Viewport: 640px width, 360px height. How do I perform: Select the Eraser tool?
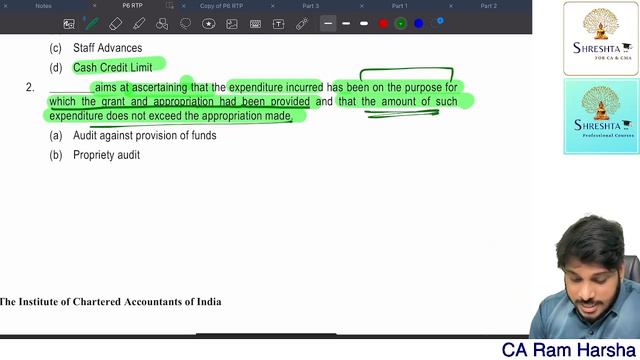[x=116, y=24]
